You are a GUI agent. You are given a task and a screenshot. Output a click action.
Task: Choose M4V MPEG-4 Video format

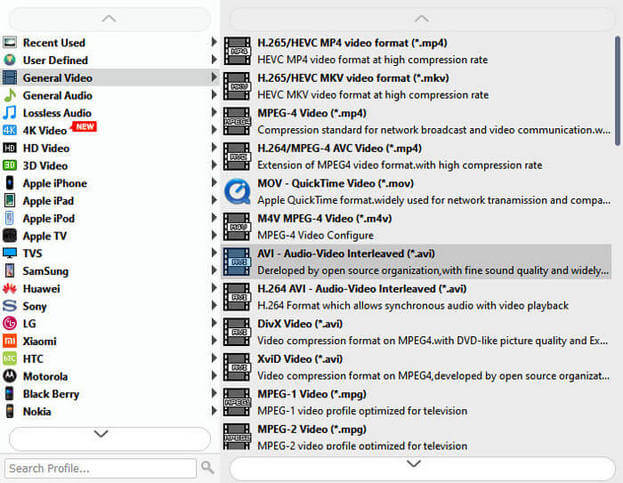tap(416, 226)
